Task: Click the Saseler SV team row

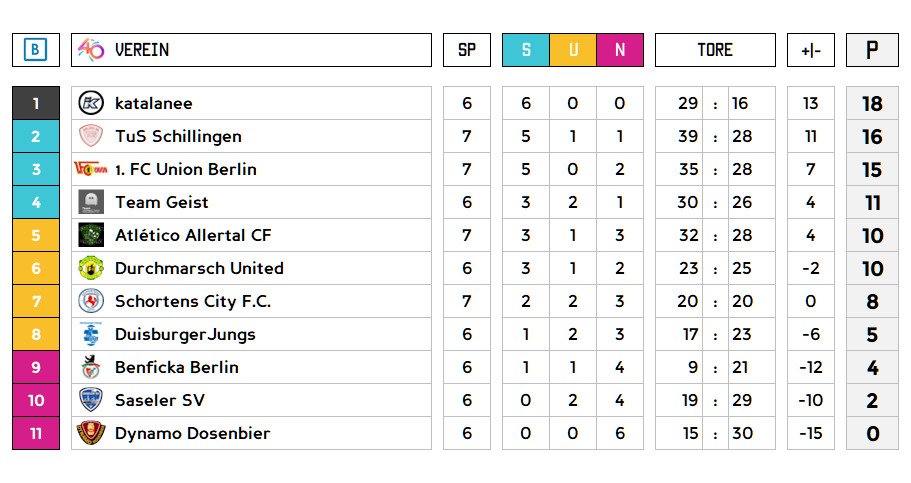Action: pyautogui.click(x=250, y=400)
